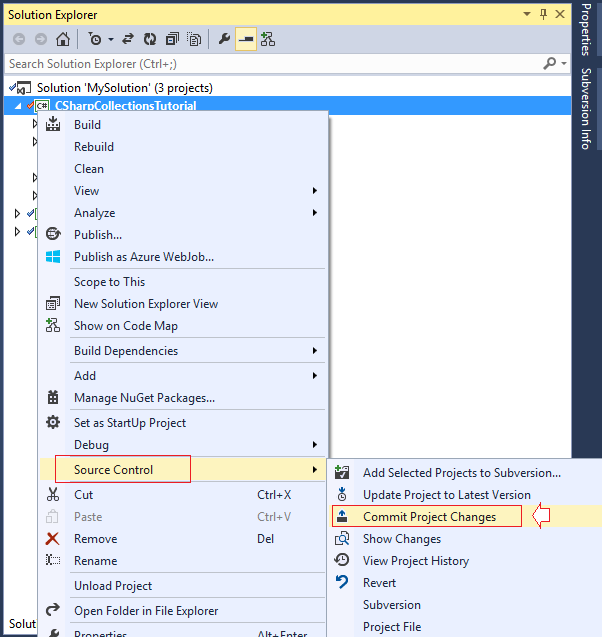Choose Add Selected Projects to Subversion...

(x=465, y=473)
